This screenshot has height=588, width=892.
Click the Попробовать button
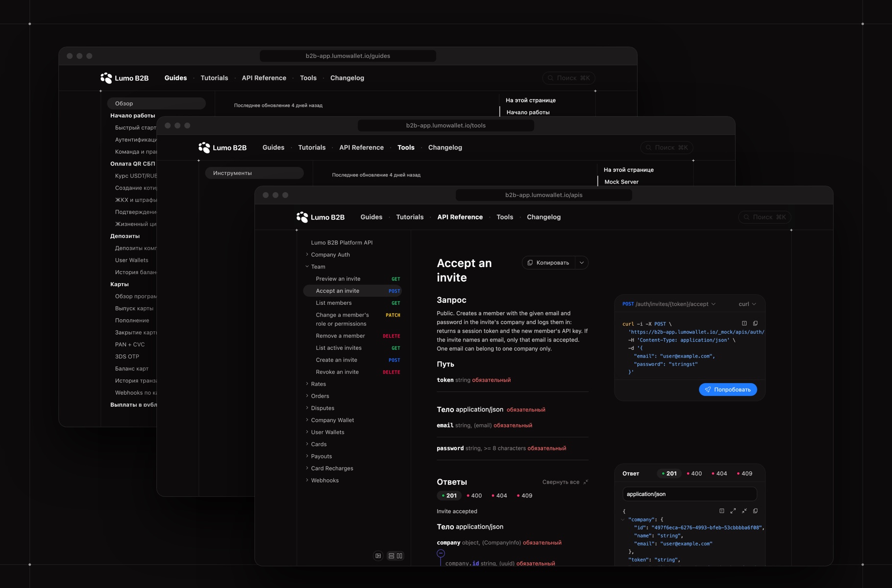(728, 390)
